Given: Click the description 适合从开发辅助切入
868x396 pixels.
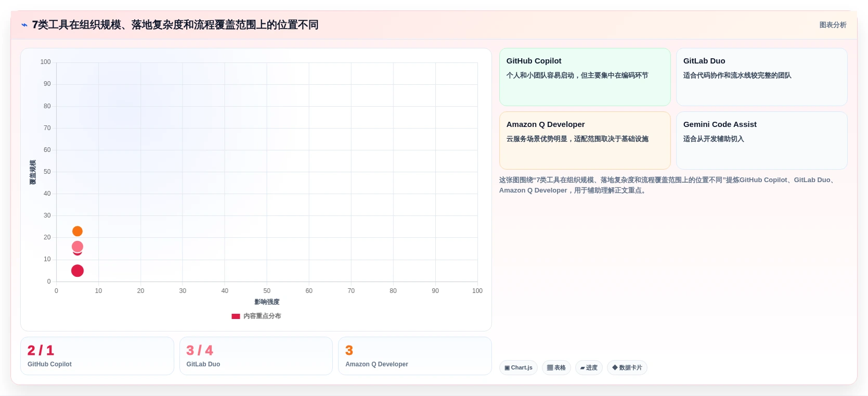Looking at the screenshot, I should click(x=714, y=139).
